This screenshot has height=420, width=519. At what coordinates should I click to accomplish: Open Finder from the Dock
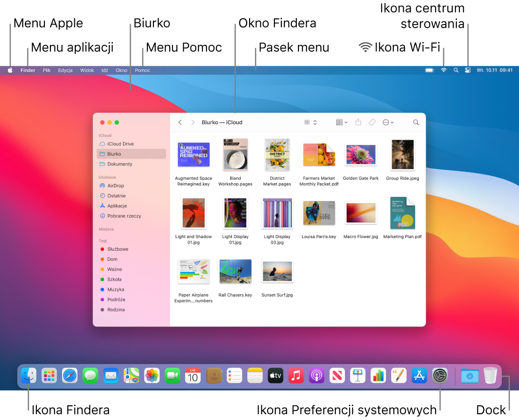click(x=29, y=376)
